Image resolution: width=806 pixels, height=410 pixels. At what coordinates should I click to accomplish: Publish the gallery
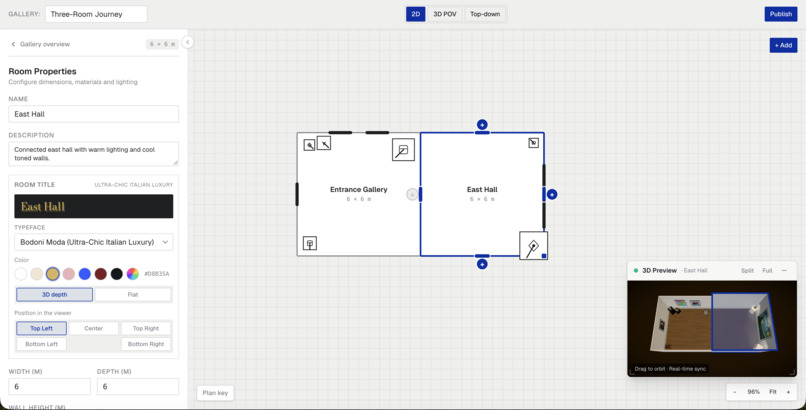781,14
